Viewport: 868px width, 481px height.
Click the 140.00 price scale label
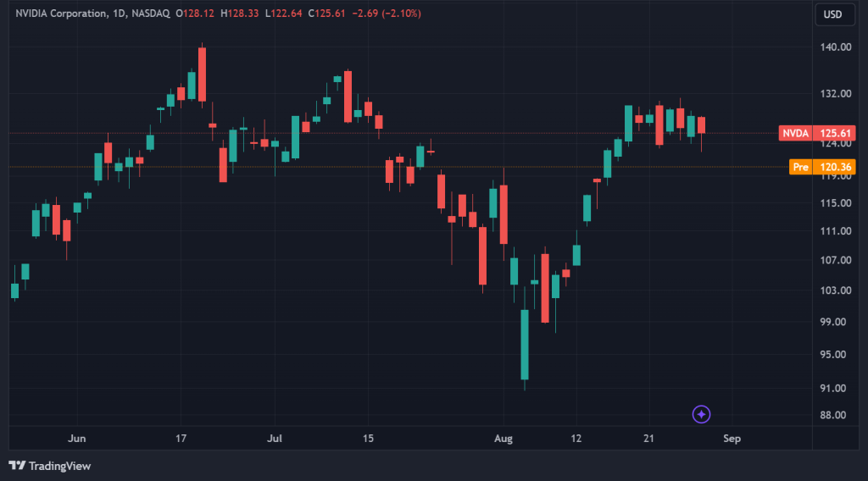click(834, 47)
